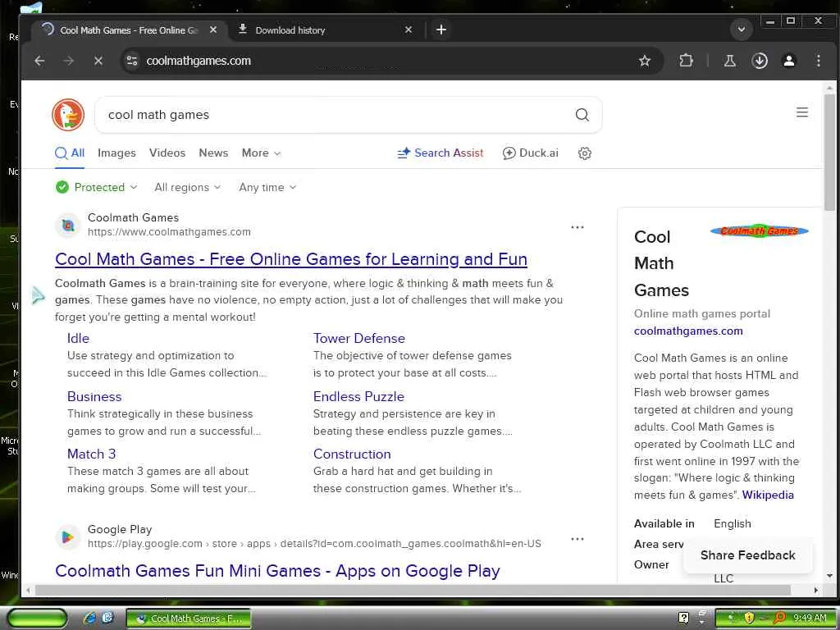This screenshot has height=630, width=840.
Task: Click the Share Feedback button
Action: [x=748, y=555]
